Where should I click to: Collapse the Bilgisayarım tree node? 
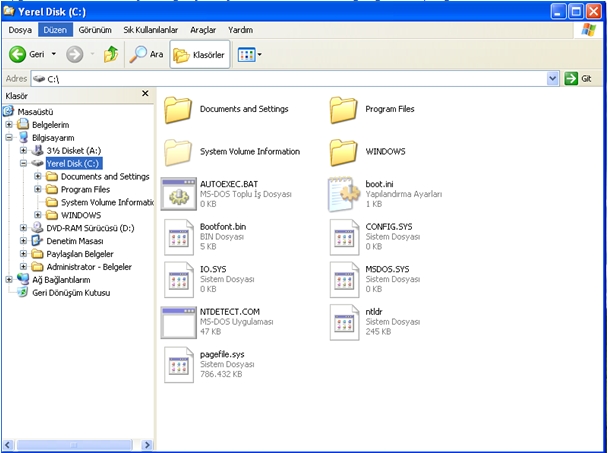pyautogui.click(x=9, y=137)
